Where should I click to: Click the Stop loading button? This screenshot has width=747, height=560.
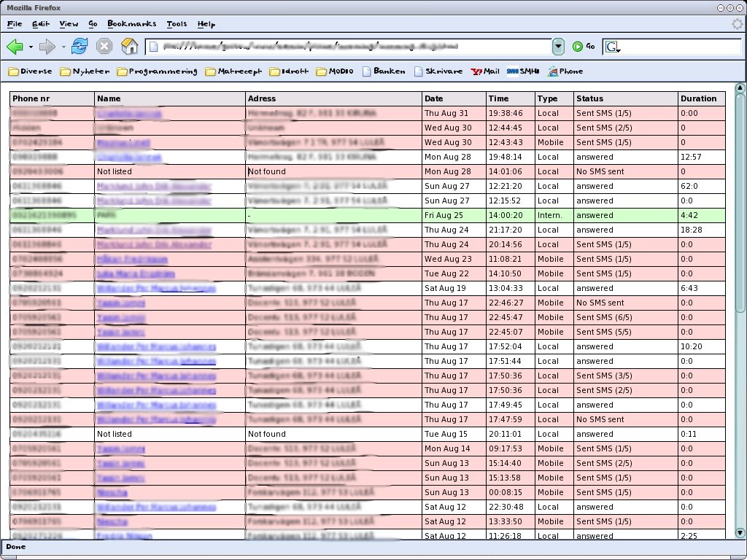pos(104,47)
